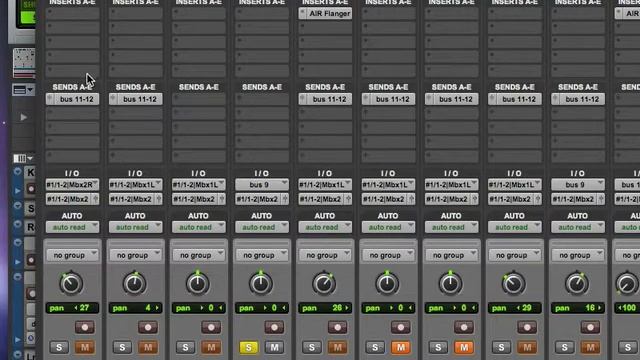Open the bus 11-12 send on the pan 27 channel
This screenshot has width=640, height=360.
coord(72,99)
